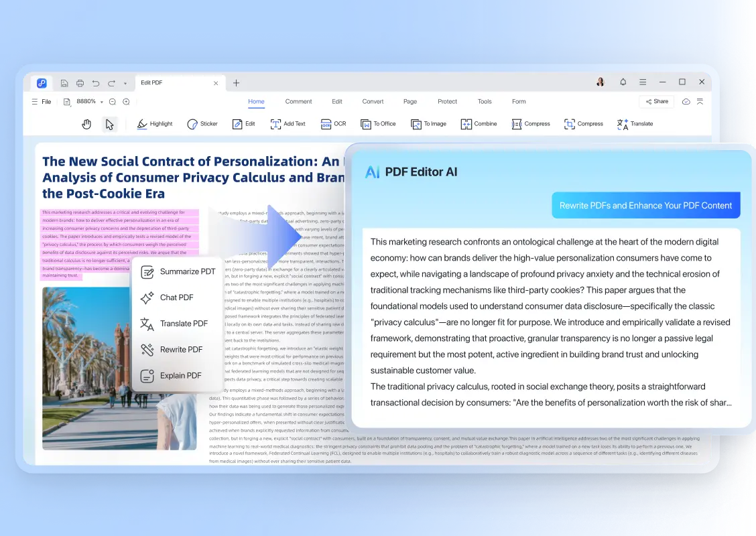Viewport: 756px width, 536px height.
Task: Click Rewrite PDFs and Enhance Your PDF Content
Action: 645,205
